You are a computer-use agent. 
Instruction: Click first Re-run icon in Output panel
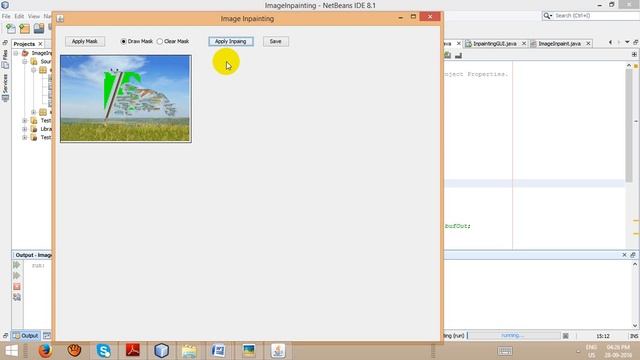[x=17, y=265]
